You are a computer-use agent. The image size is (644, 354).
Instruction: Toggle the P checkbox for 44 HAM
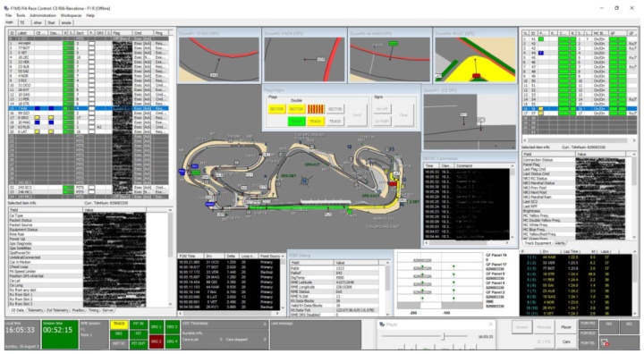[91, 43]
